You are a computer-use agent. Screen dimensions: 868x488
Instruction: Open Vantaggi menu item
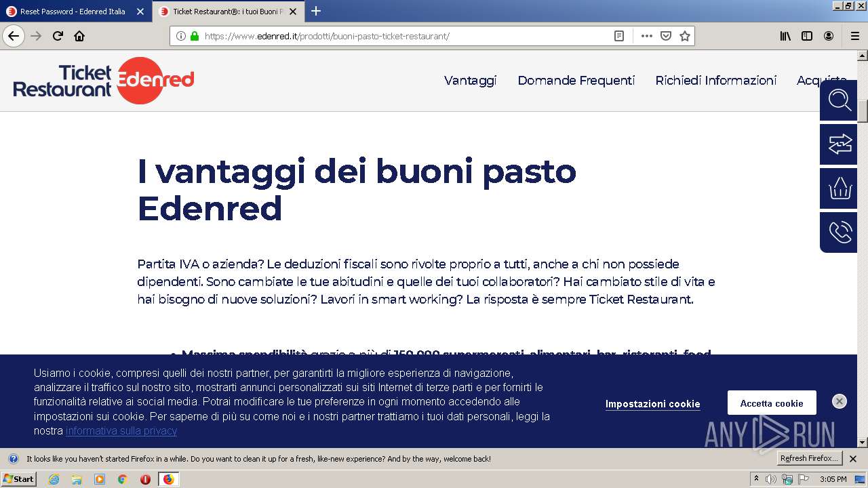(470, 80)
